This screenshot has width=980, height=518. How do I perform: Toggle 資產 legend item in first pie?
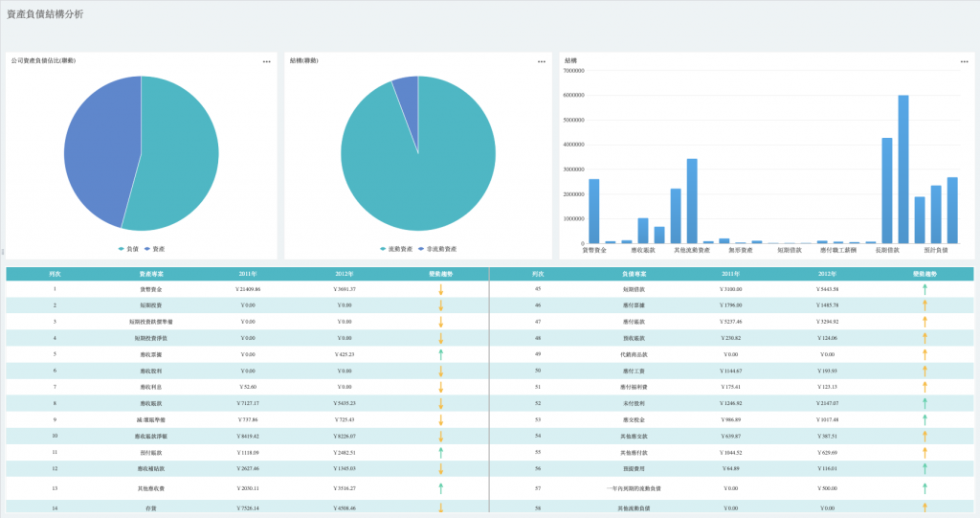click(x=154, y=249)
